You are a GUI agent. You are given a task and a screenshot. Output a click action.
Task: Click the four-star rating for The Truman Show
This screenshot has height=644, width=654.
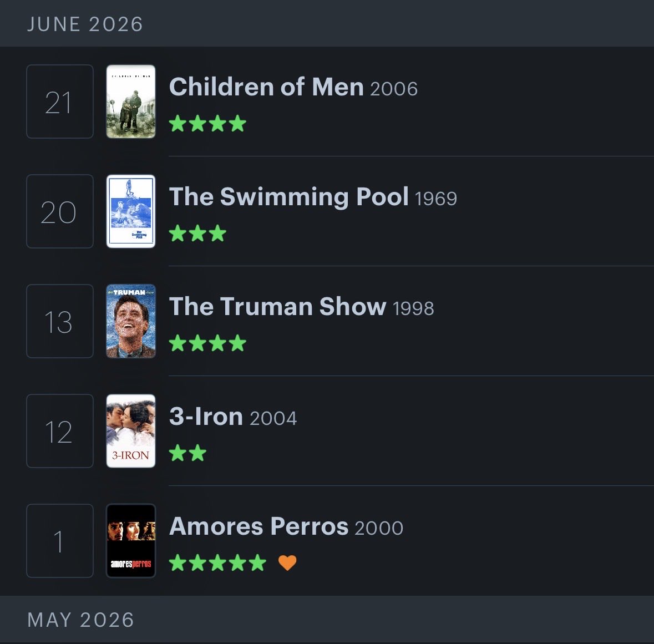tap(207, 343)
